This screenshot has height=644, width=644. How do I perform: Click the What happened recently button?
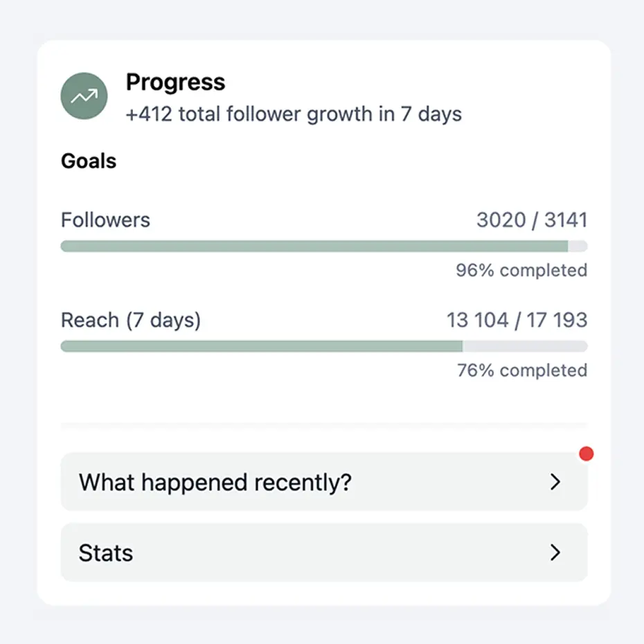324,482
